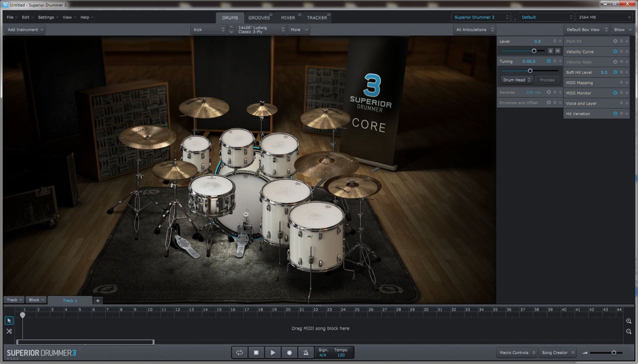Toggle the Tuning power button

coord(548,61)
